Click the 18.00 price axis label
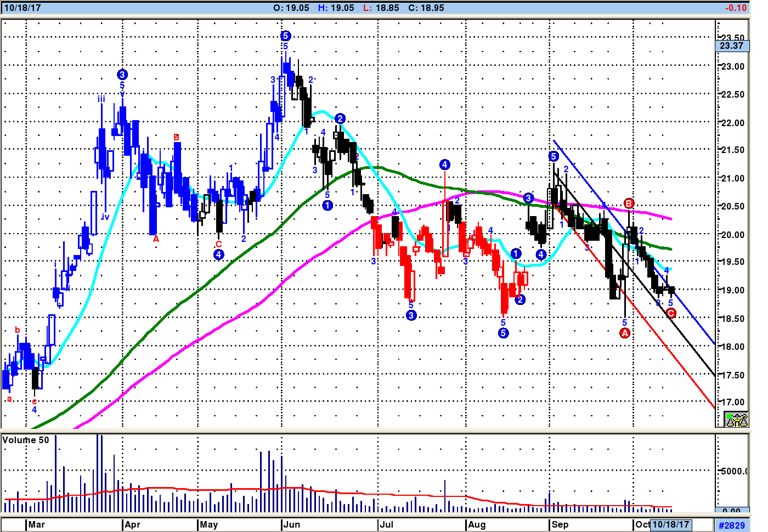Screen dimensions: 768x532 point(733,347)
